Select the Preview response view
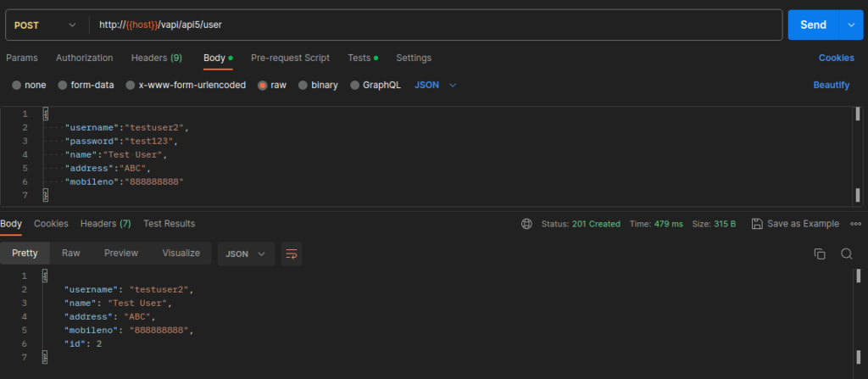This screenshot has width=868, height=379. [121, 254]
